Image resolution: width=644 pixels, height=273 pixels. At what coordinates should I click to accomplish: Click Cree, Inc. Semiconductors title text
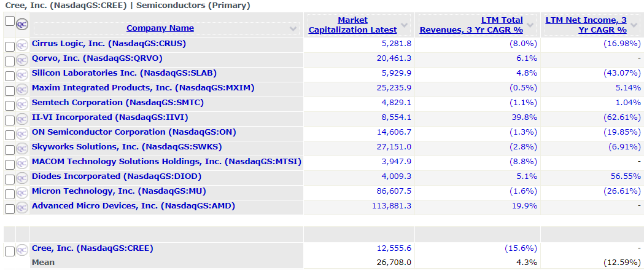(128, 6)
